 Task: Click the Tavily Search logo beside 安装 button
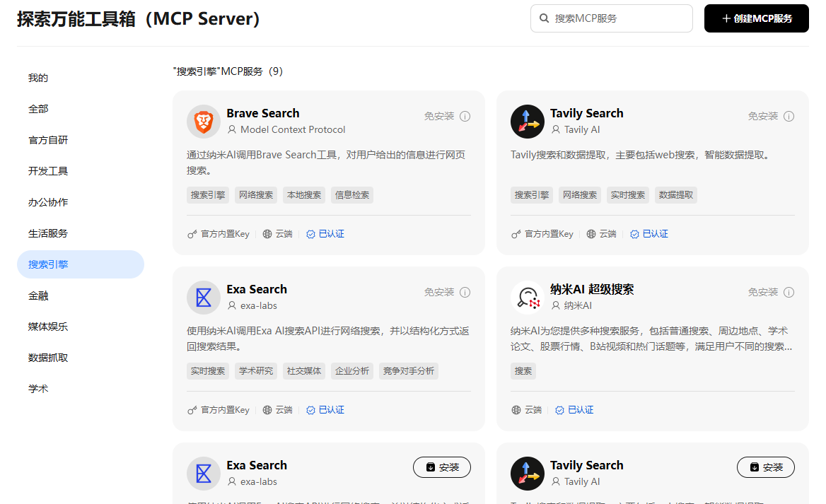pos(528,474)
